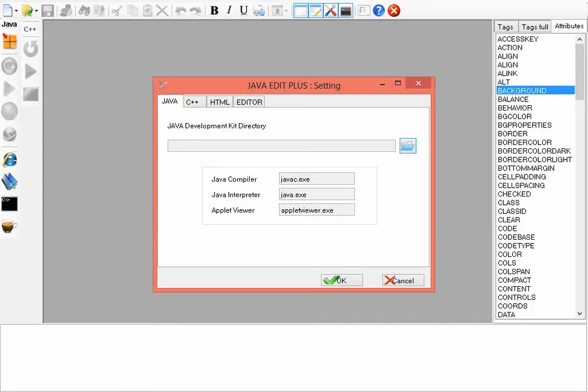Screen dimensions: 588x392
Task: Browse for JDK directory using folder icon
Action: pos(408,145)
